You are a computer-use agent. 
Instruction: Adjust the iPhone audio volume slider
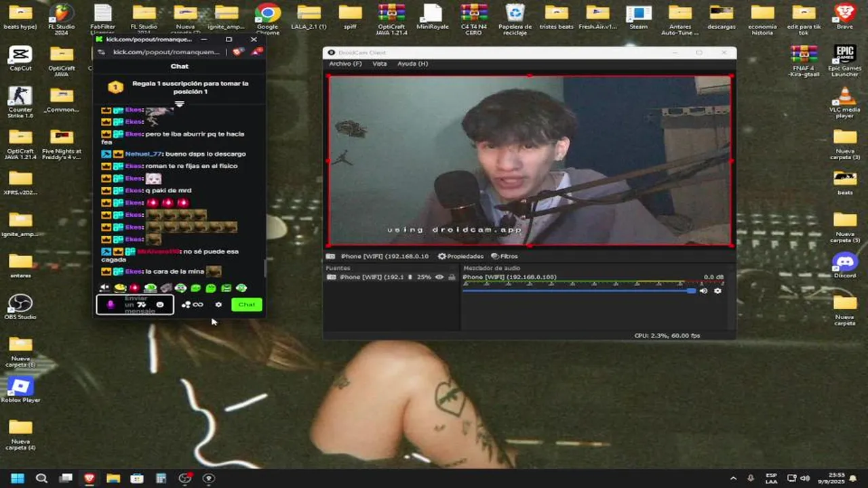point(580,291)
